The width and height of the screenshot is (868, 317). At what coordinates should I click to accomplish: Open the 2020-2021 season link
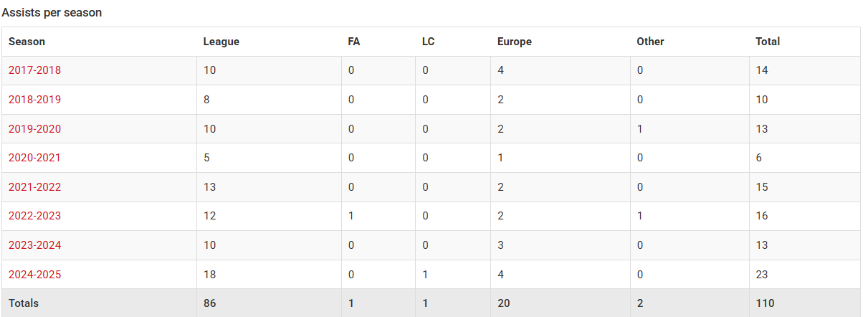34,158
